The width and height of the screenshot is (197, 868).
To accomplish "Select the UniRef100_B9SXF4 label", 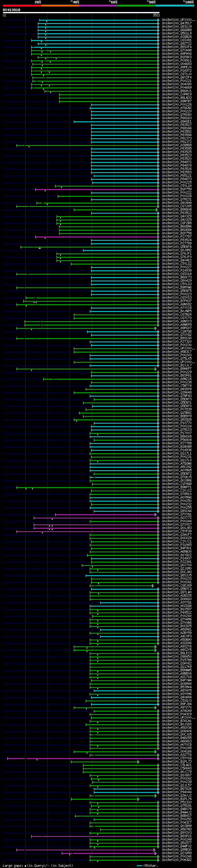I will (x=176, y=47).
